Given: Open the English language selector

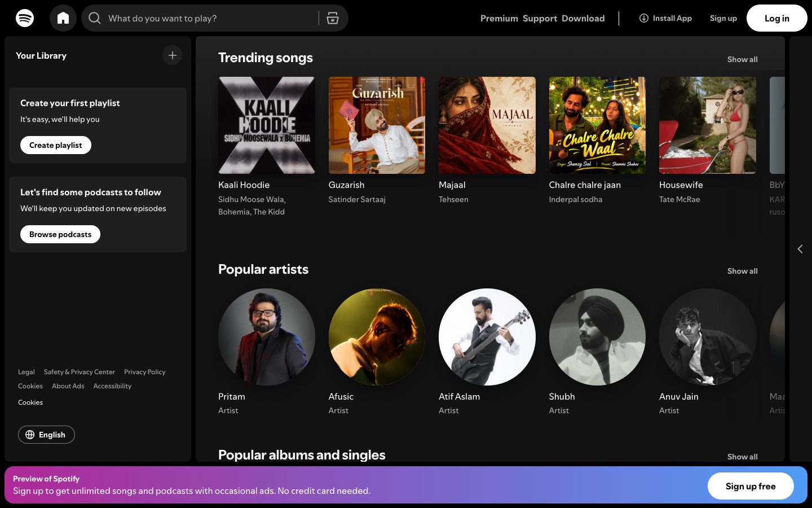Looking at the screenshot, I should (46, 435).
